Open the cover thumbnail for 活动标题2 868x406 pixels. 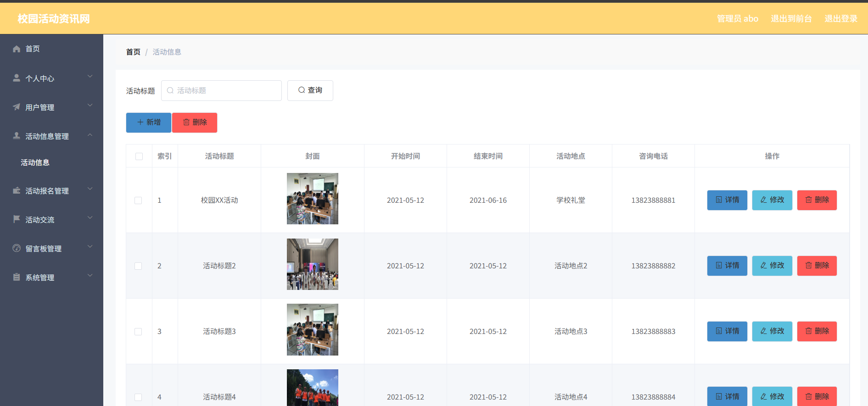pyautogui.click(x=313, y=264)
